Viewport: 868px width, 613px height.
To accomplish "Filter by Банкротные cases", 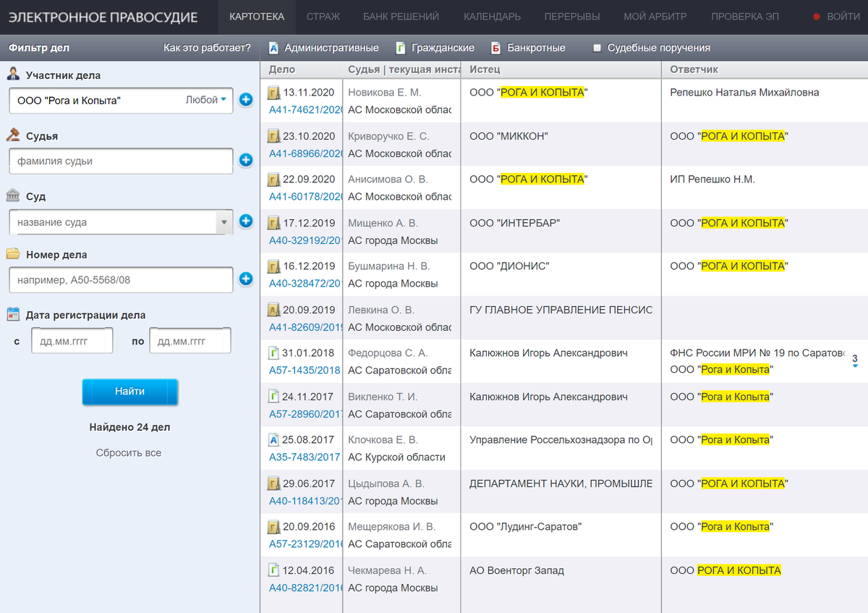I will (528, 48).
